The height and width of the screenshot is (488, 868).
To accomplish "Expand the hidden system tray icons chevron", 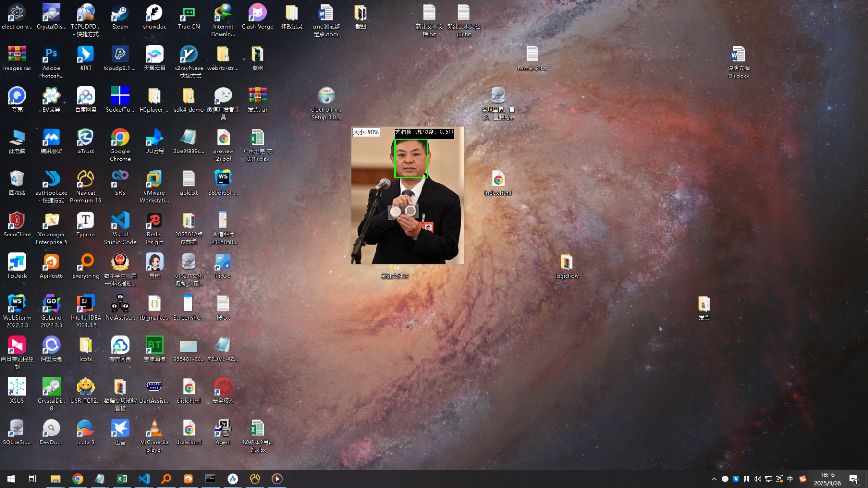I will (x=714, y=479).
